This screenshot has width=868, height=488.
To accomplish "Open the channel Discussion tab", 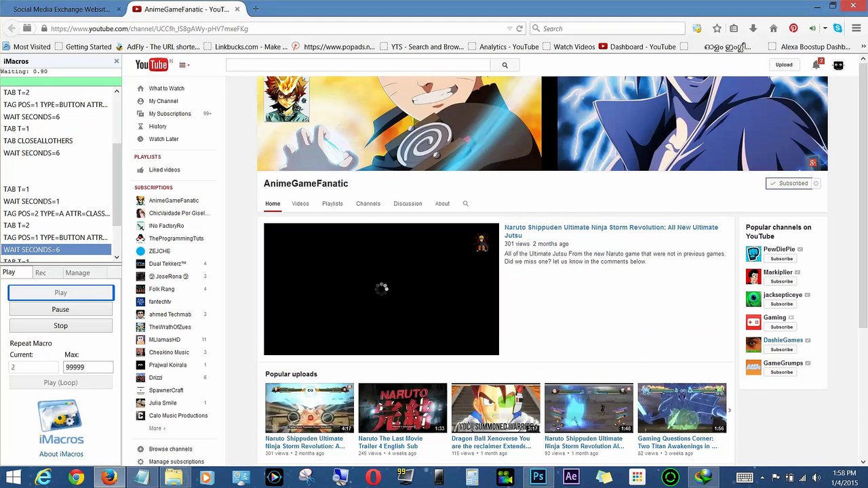I will (408, 203).
